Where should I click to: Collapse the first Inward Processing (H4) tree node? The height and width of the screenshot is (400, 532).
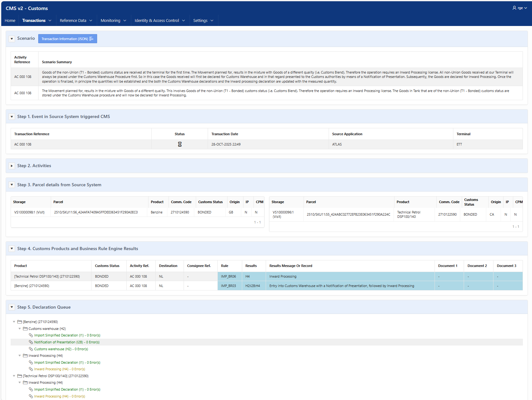tap(19, 356)
